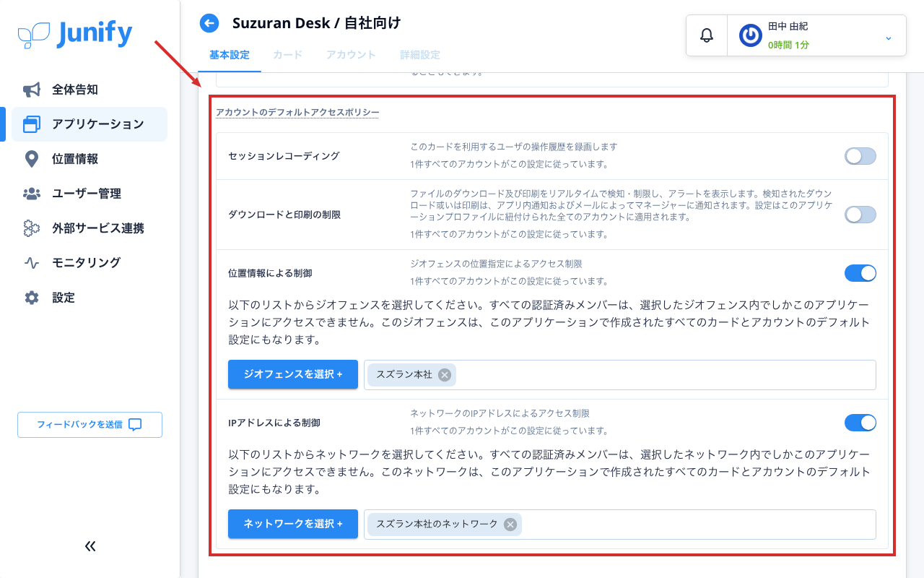
Task: Click the アプリケーション window icon
Action: pyautogui.click(x=32, y=124)
